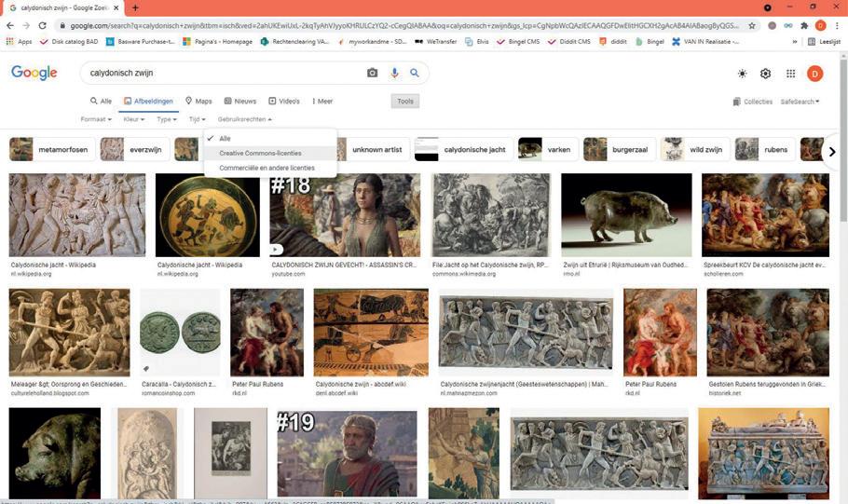The height and width of the screenshot is (504, 848).
Task: Open the Disk catalog BAD bookmark
Action: 69,42
